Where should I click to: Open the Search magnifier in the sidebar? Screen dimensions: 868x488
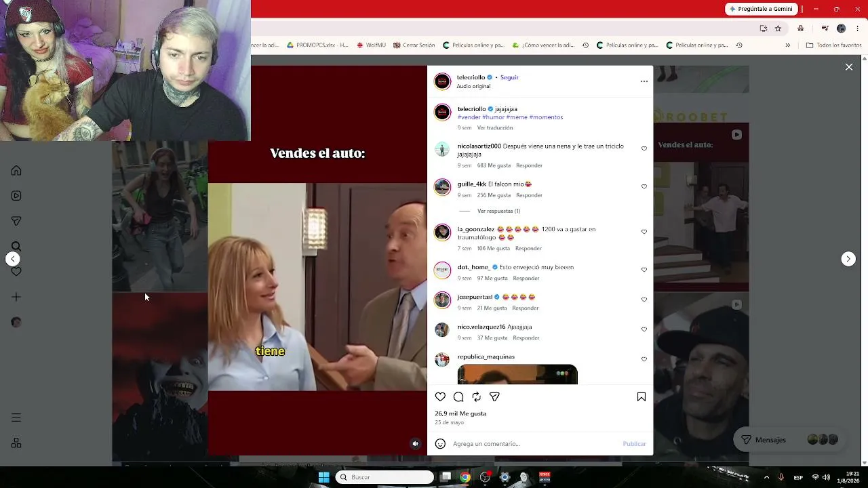(x=16, y=246)
